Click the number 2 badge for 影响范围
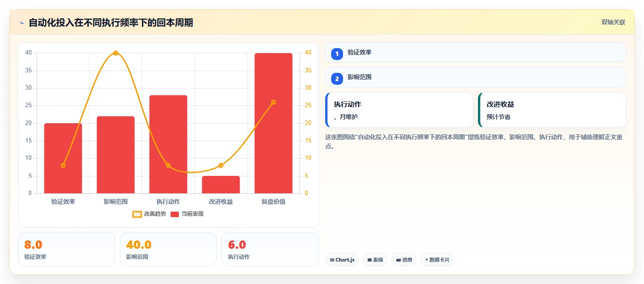 [x=337, y=79]
